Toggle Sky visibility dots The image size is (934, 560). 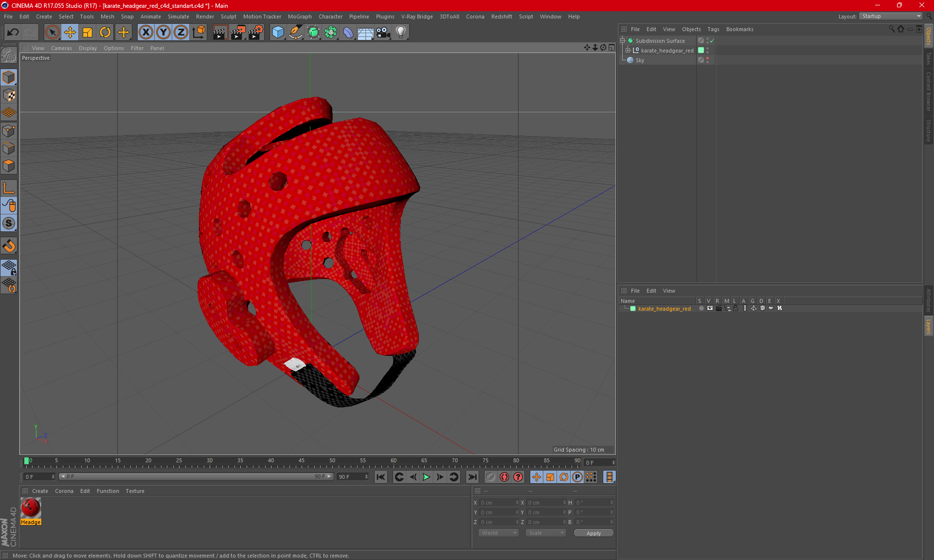point(707,60)
